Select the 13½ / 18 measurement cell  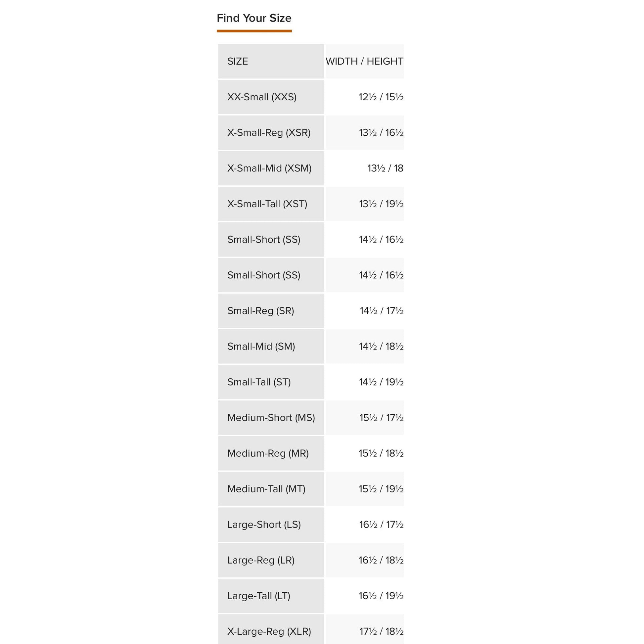pyautogui.click(x=385, y=168)
